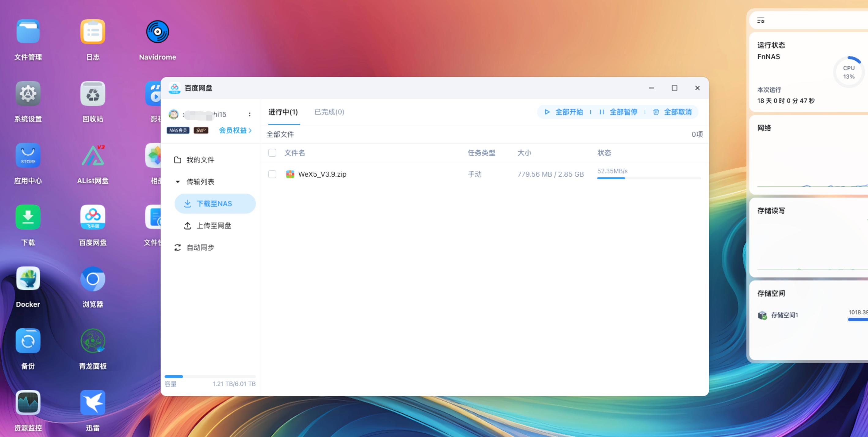The width and height of the screenshot is (868, 437).
Task: Click the 存储空间1 usage bar in widget
Action: point(858,320)
